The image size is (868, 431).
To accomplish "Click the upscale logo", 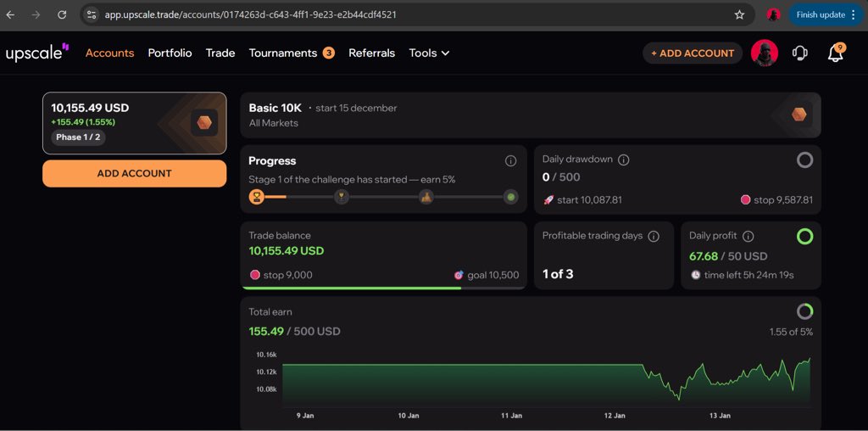I will [x=37, y=53].
